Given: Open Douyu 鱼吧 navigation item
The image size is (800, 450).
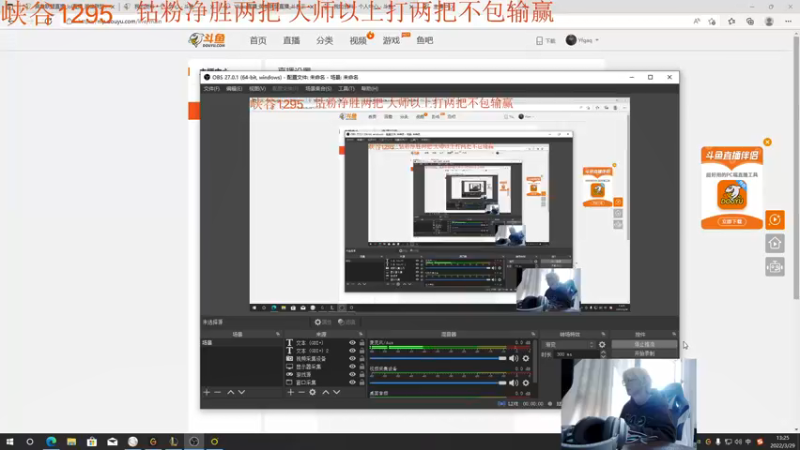Looking at the screenshot, I should (x=424, y=40).
